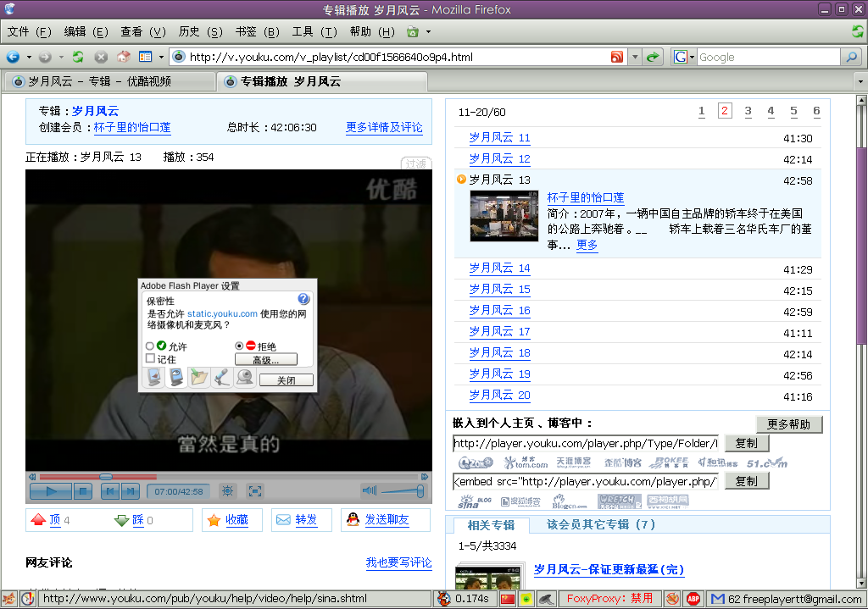The image size is (868, 609).
Task: Select the Flash privacy settings tab icon
Action: tap(176, 378)
